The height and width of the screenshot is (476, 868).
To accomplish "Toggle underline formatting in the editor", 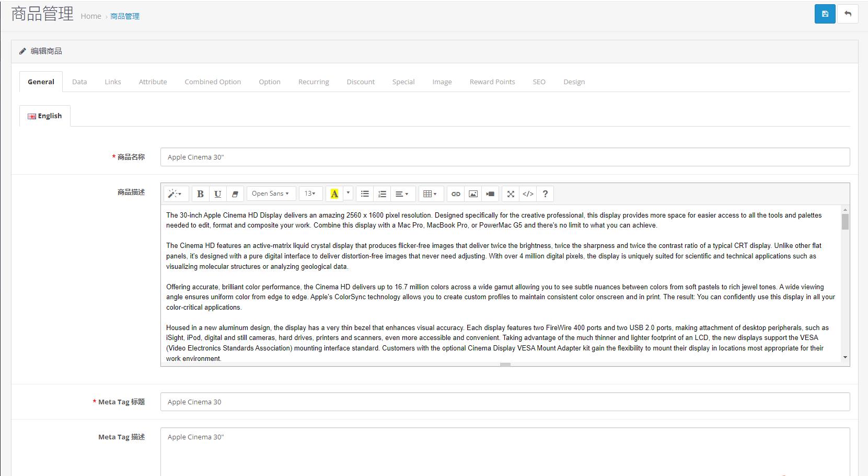I will [217, 194].
